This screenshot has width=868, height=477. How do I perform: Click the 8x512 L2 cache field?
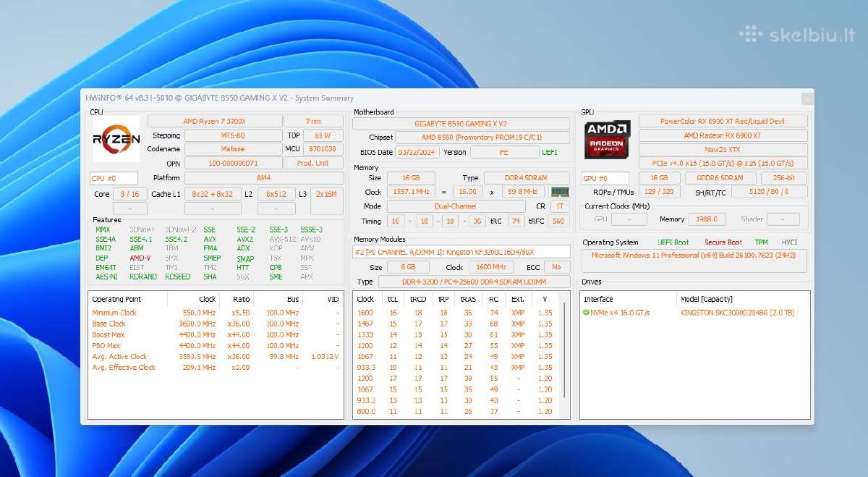276,194
